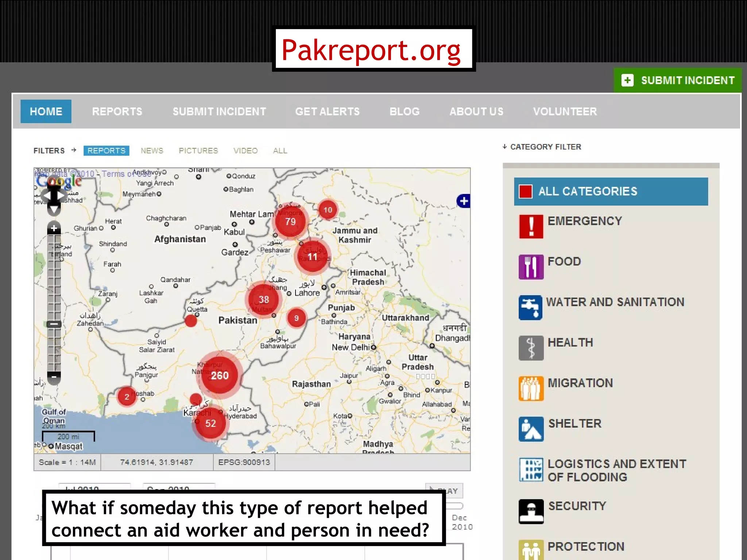The width and height of the screenshot is (747, 560).
Task: Click the Health category label
Action: point(570,342)
